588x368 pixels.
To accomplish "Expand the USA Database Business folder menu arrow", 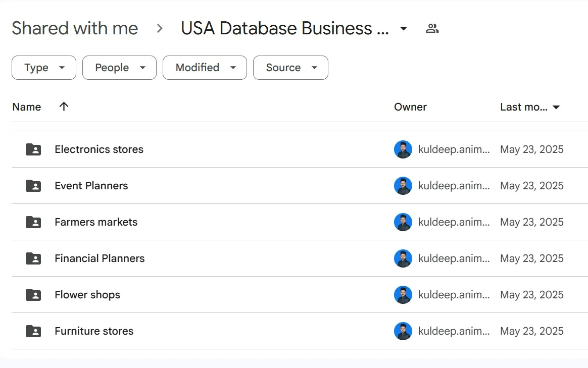I will pos(404,28).
